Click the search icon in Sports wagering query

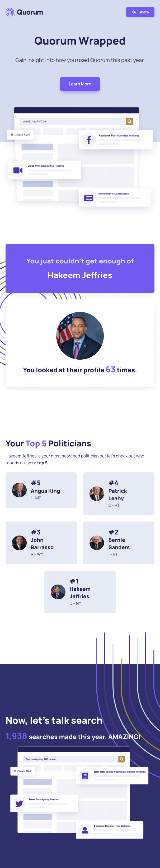(121, 759)
